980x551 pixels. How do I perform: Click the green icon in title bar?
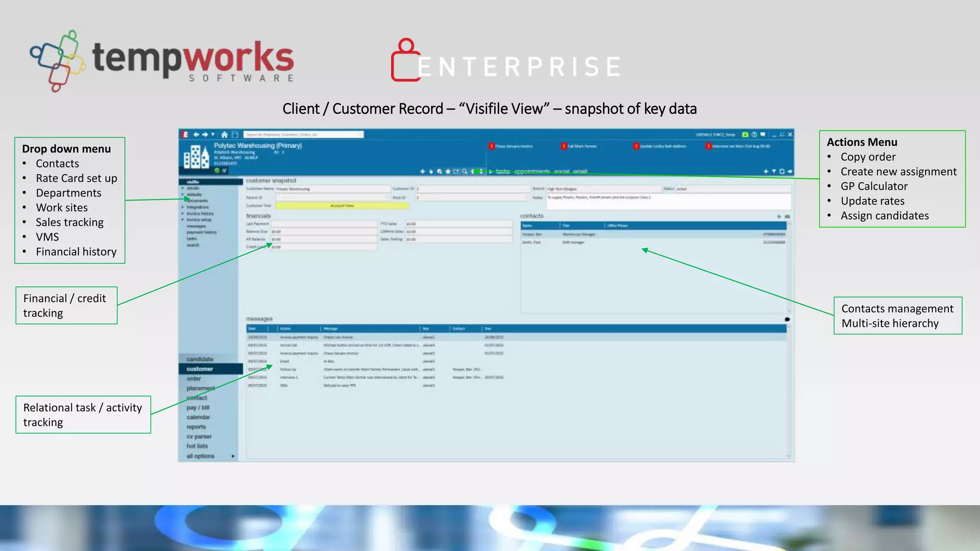tap(745, 135)
